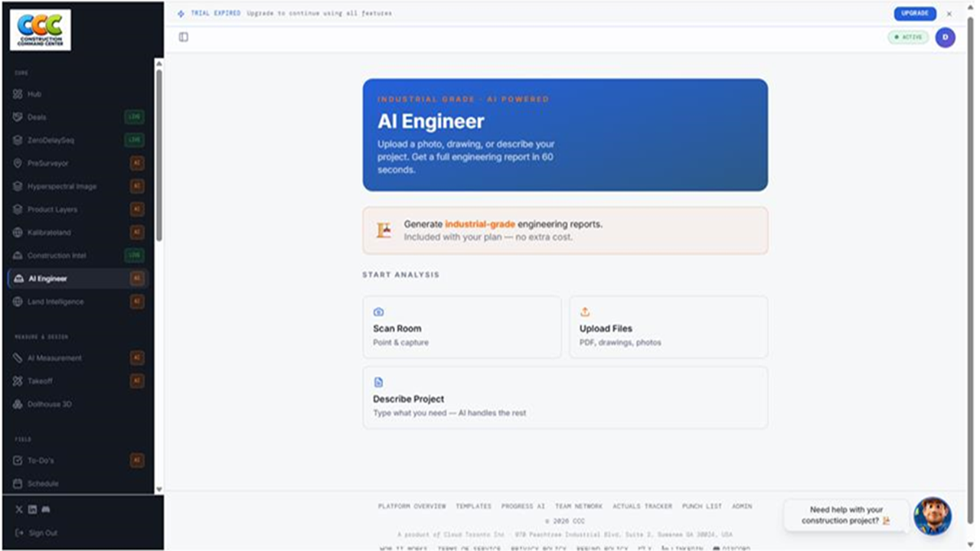Click the document icon on Describe Project card

378,383
